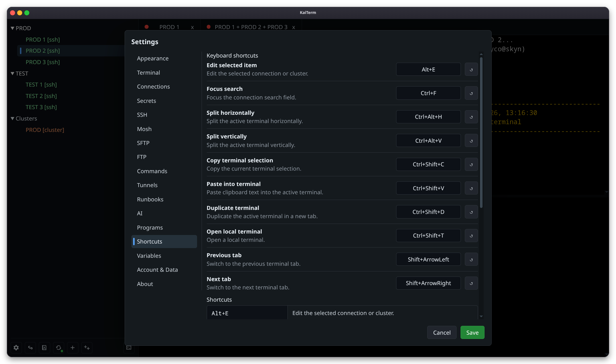This screenshot has width=616, height=364.
Task: Collapse the PROD group in sidebar
Action: pos(12,28)
